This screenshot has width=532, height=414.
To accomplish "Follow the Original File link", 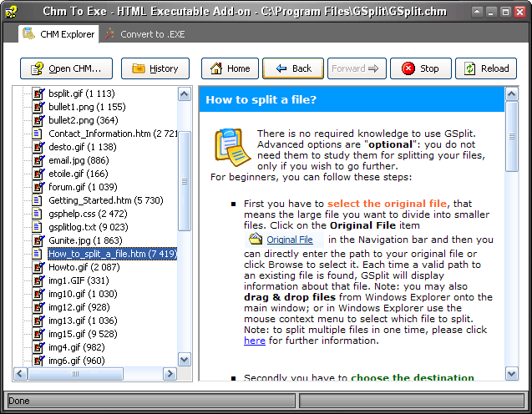I will coord(290,240).
